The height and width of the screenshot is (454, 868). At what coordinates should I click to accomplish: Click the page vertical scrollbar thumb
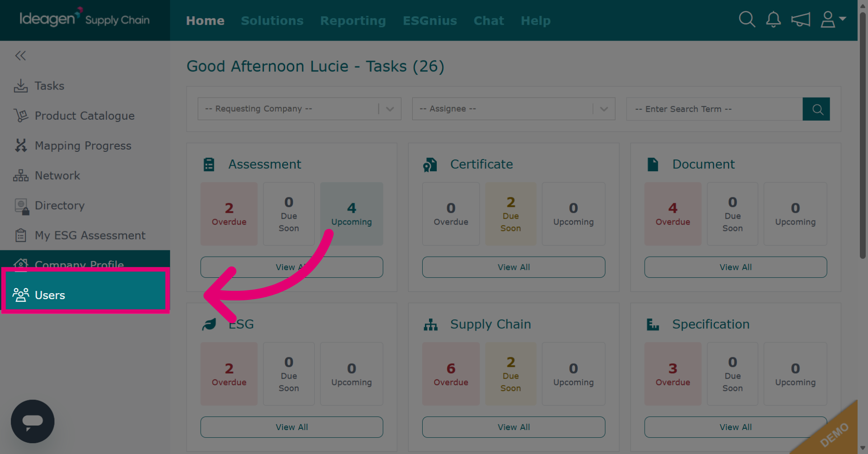[863, 136]
